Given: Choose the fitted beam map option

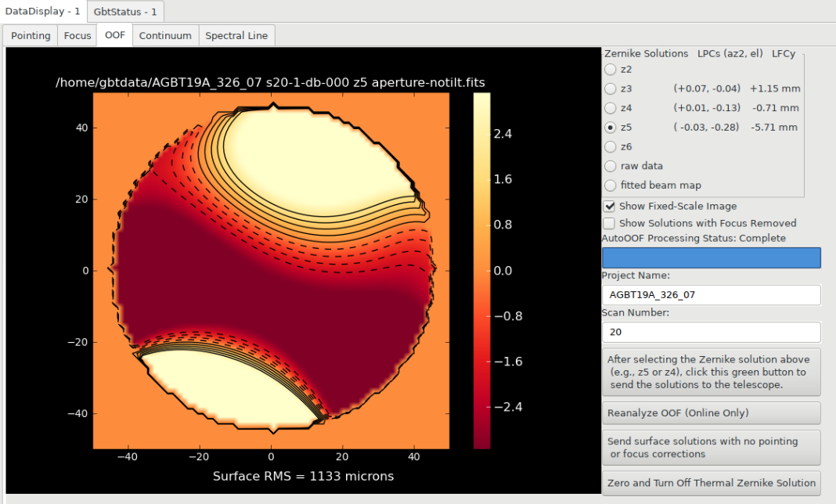Looking at the screenshot, I should (611, 185).
